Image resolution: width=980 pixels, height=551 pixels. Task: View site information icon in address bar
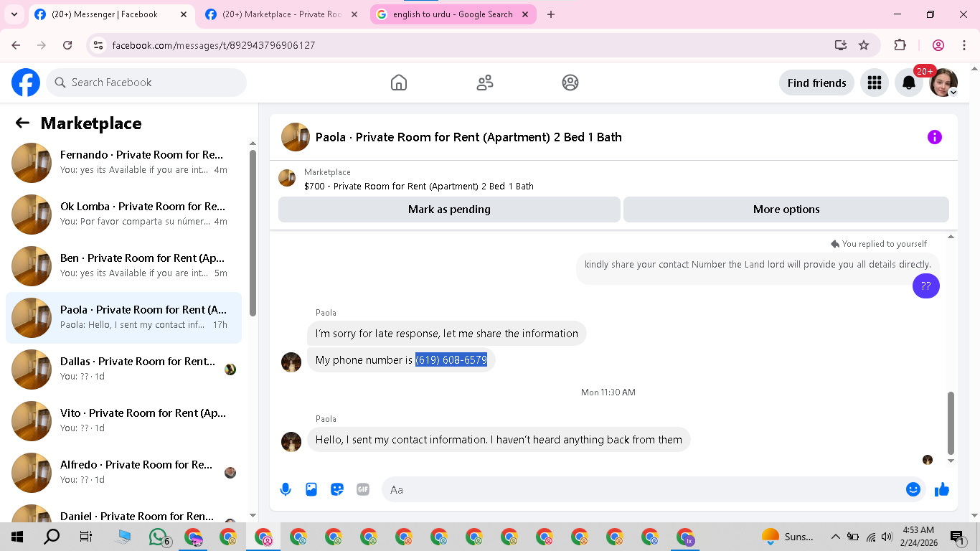pyautogui.click(x=99, y=45)
